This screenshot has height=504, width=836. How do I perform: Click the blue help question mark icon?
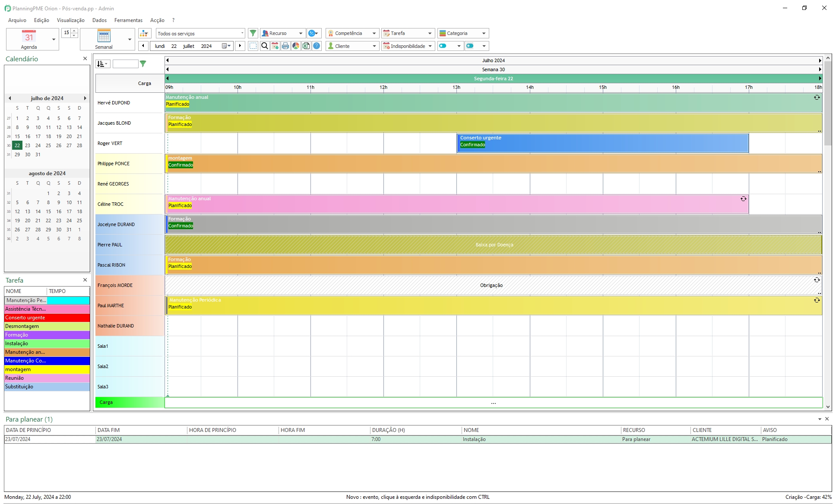click(317, 46)
